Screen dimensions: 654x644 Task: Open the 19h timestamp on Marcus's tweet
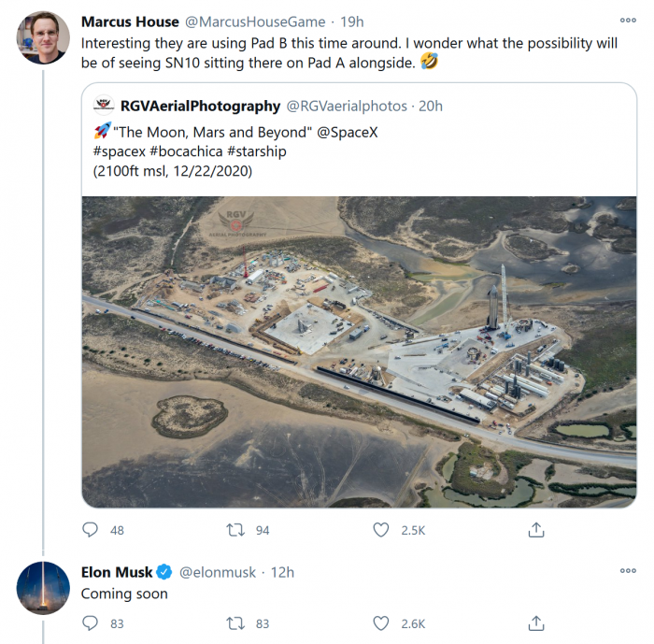click(351, 21)
